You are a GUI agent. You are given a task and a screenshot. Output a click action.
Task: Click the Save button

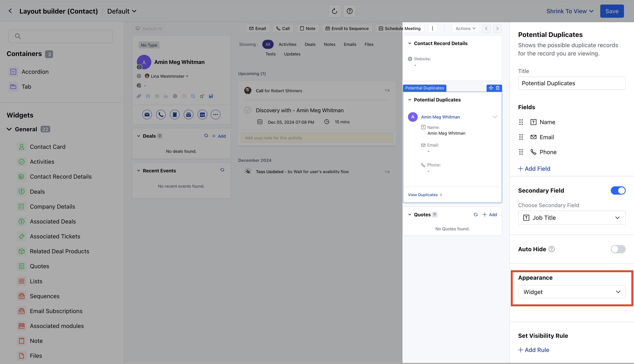[x=612, y=11]
